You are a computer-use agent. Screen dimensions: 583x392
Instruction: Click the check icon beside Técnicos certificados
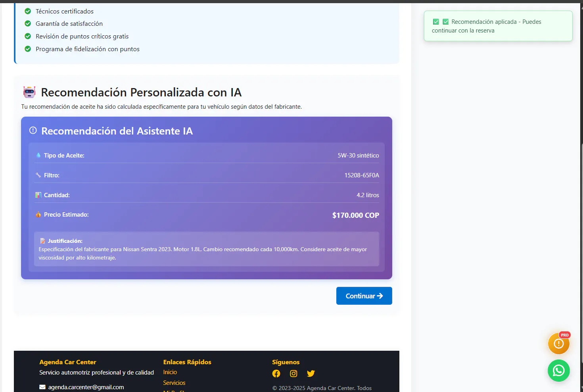[28, 11]
